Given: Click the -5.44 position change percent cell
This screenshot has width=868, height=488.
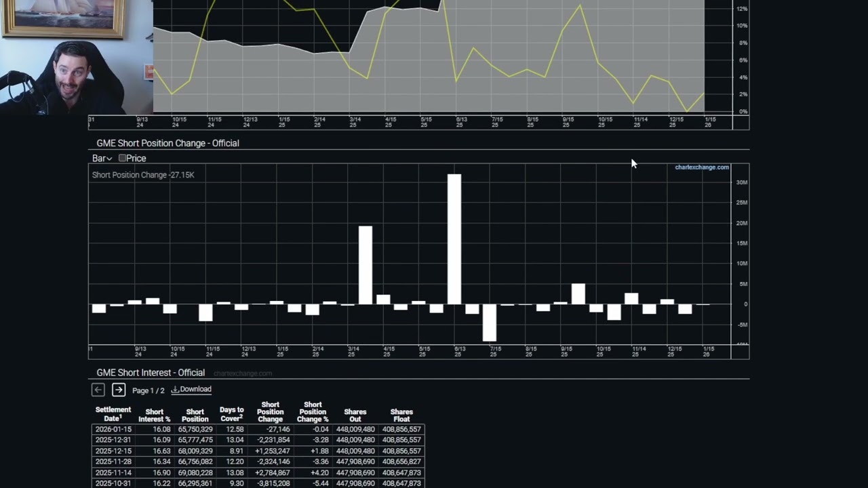Looking at the screenshot, I should (x=319, y=483).
